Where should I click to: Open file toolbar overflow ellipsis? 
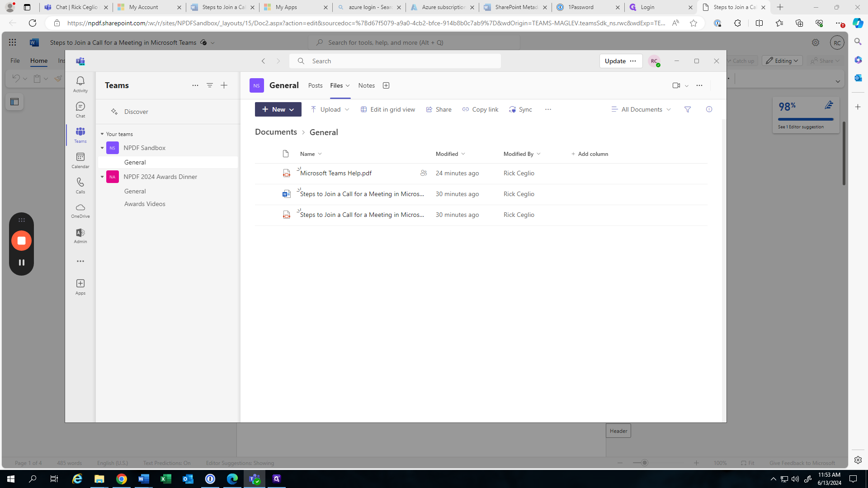[548, 109]
